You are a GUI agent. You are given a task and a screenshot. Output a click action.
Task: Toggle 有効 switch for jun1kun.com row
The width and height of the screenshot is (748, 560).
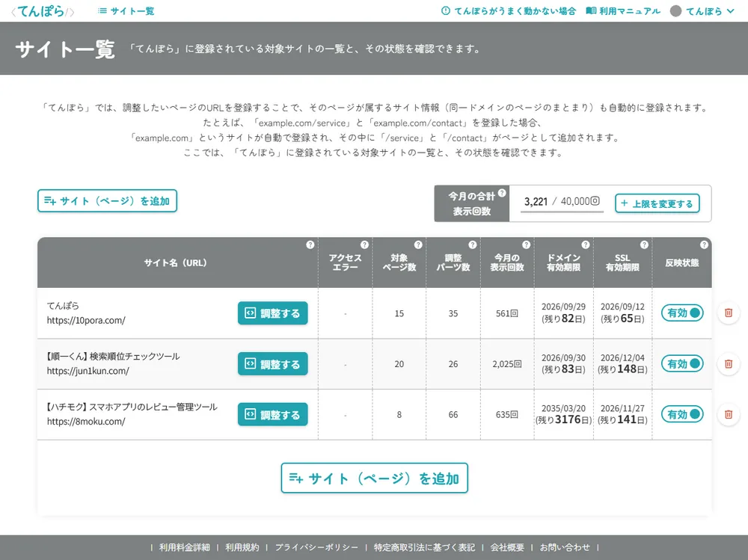tap(682, 364)
